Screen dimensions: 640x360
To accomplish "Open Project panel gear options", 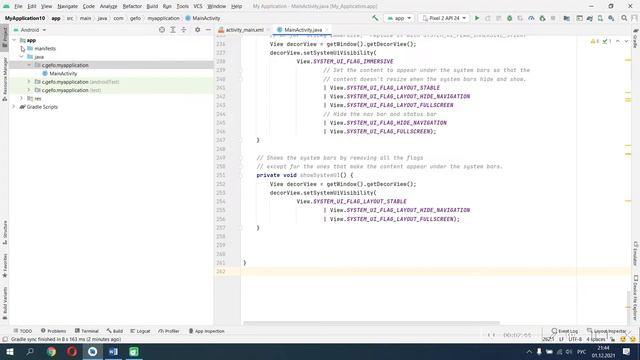I will [198, 30].
